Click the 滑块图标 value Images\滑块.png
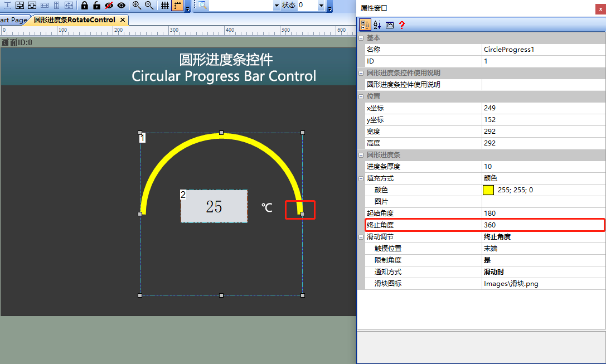 [544, 284]
